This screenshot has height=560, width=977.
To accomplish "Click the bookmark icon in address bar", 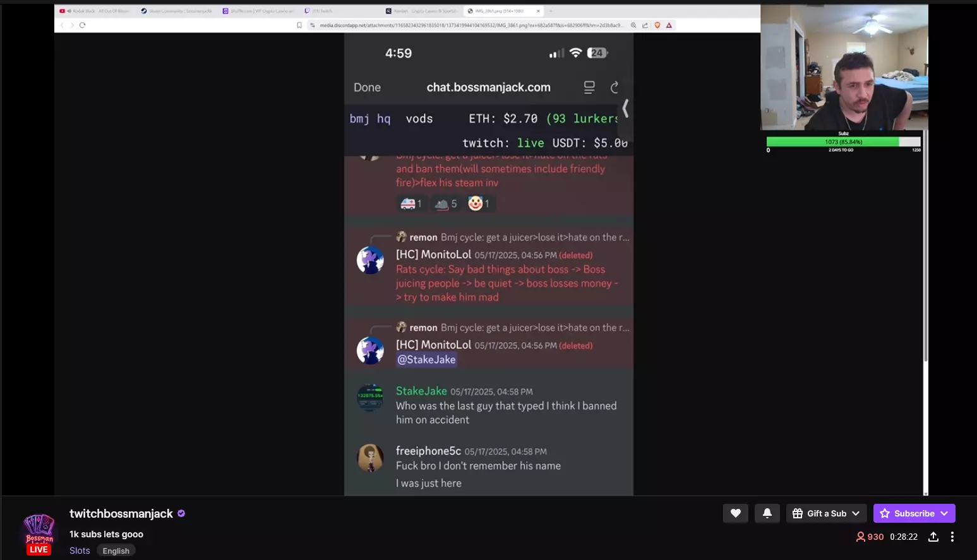I will click(x=299, y=25).
